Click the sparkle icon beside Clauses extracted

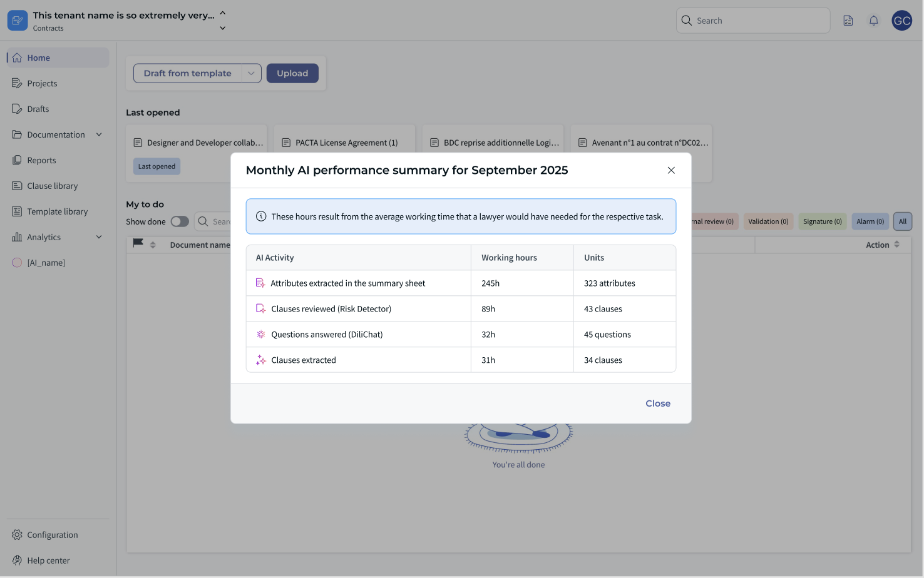pos(260,360)
